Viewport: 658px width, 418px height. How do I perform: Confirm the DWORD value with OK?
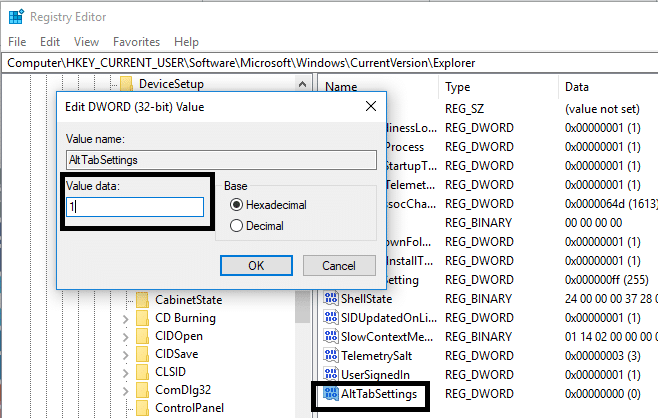click(256, 266)
